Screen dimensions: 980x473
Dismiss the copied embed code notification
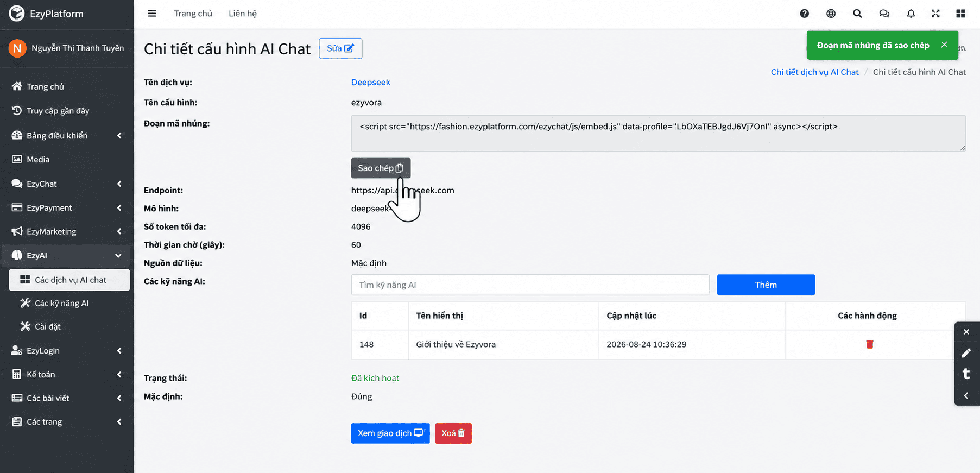click(944, 45)
